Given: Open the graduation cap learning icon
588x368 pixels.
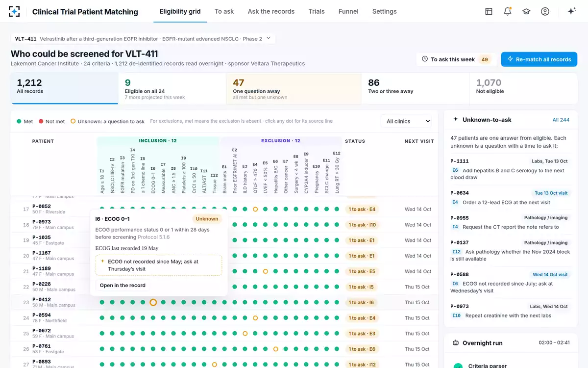Looking at the screenshot, I should [x=526, y=11].
